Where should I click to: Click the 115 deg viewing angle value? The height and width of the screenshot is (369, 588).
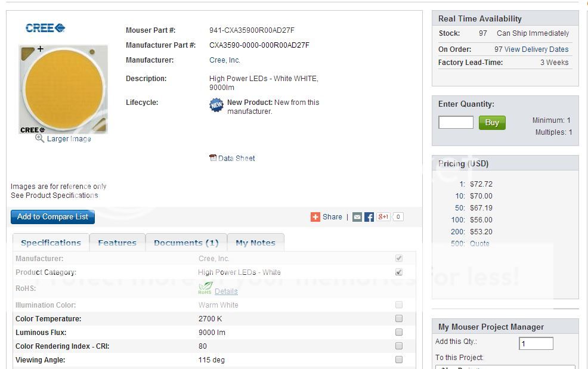coord(212,360)
